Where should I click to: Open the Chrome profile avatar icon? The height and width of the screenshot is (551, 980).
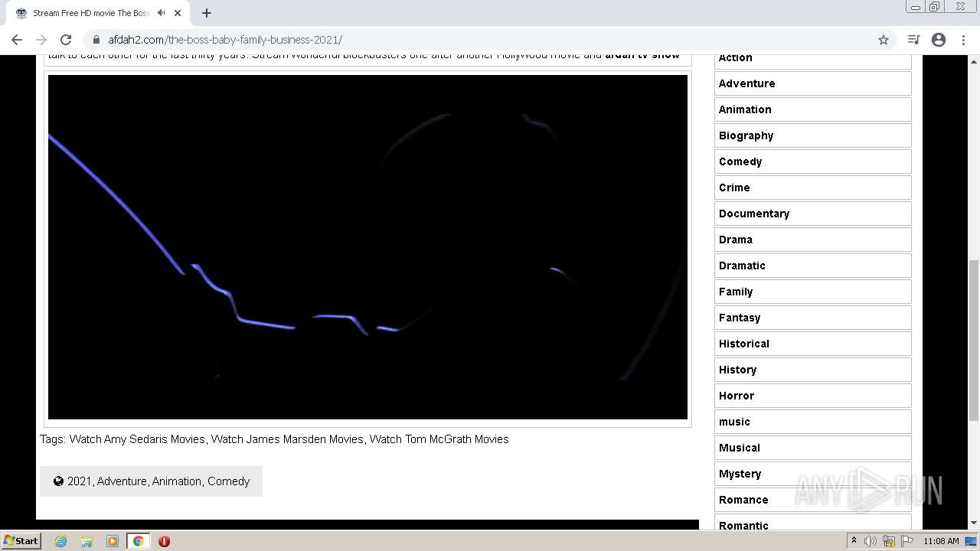(939, 40)
